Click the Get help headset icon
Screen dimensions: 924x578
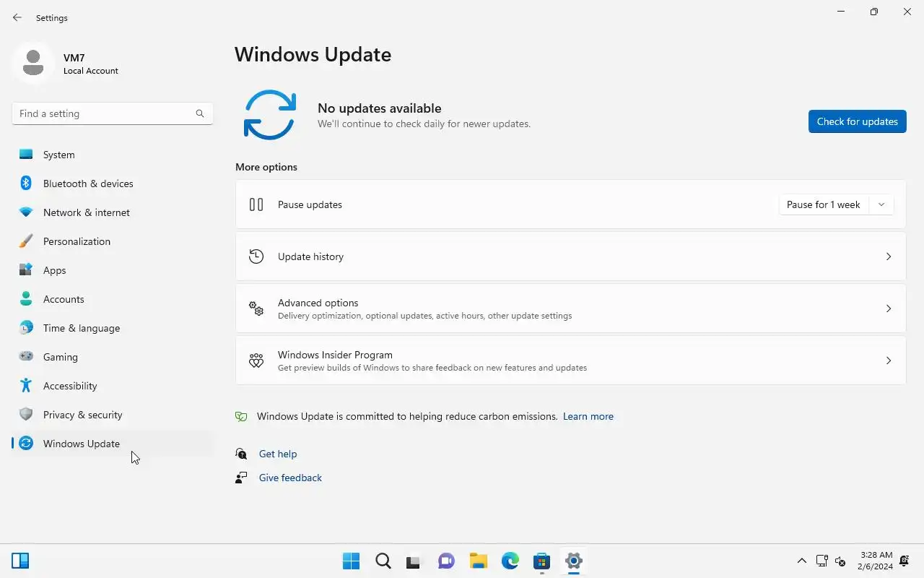(x=241, y=454)
